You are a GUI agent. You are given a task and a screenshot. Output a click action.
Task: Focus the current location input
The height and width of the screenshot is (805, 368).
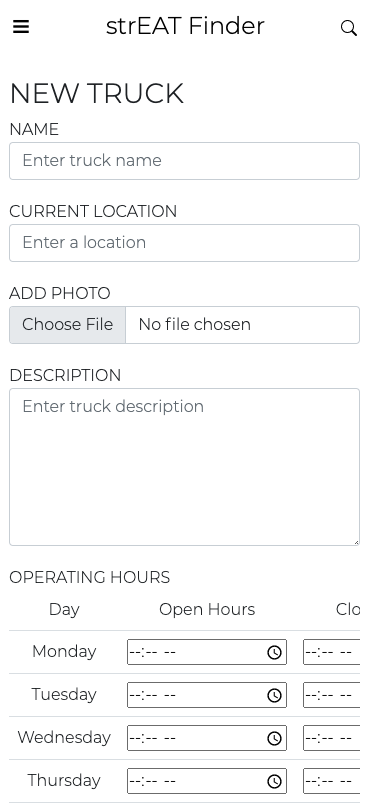(184, 243)
